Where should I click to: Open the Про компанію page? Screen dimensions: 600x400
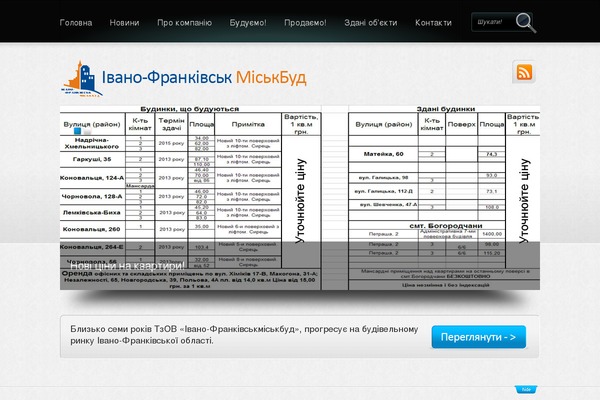[184, 23]
